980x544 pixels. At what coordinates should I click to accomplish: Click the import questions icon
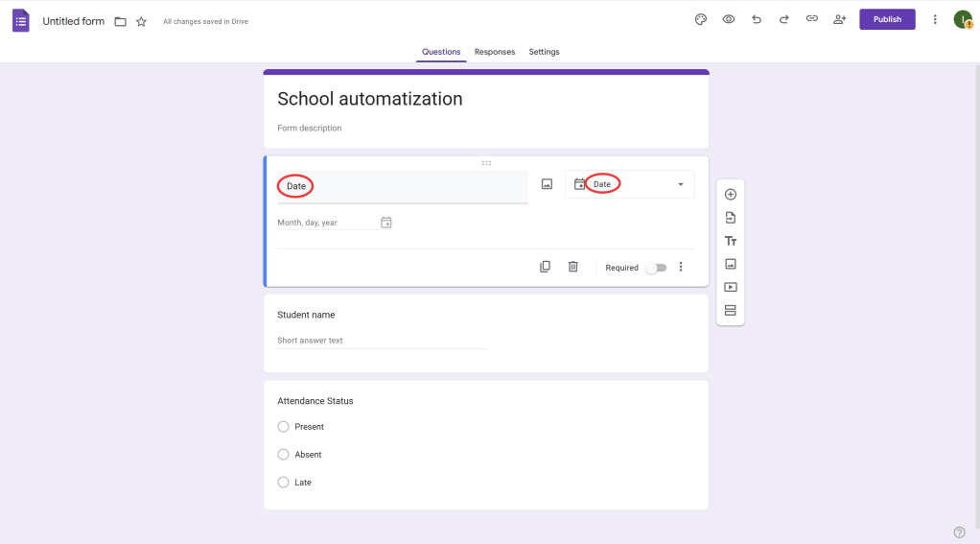(x=730, y=218)
